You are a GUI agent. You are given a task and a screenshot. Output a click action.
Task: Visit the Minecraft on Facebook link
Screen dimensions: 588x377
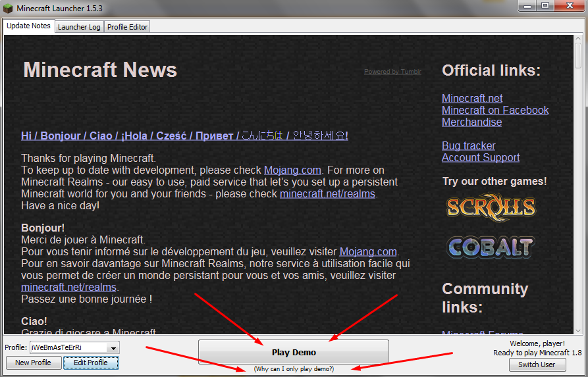tap(495, 111)
